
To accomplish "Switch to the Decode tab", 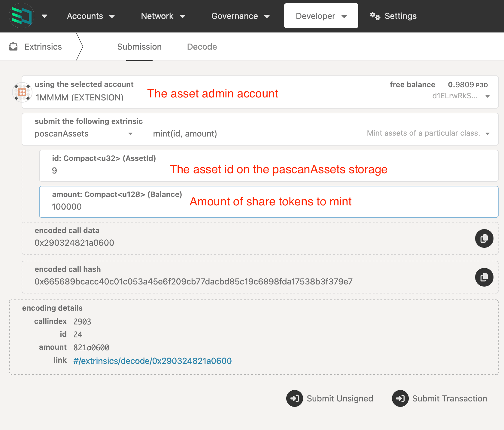I will click(202, 47).
